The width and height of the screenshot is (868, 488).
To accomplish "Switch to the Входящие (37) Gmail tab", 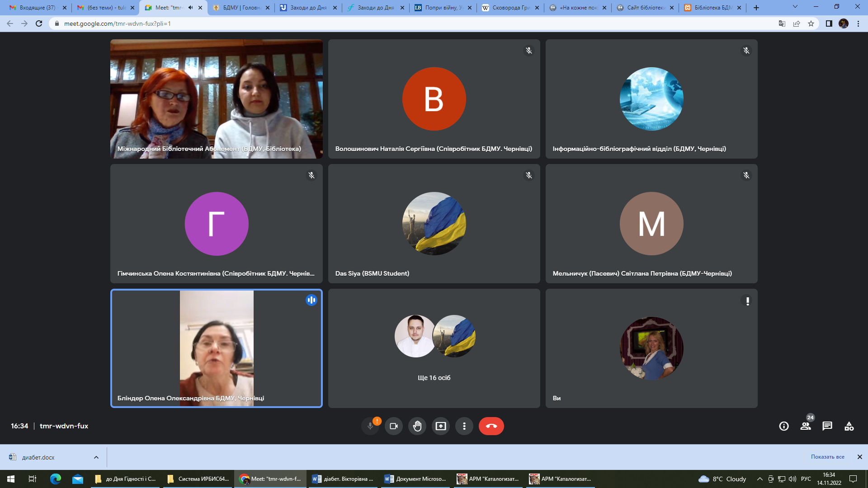I will coord(37,8).
